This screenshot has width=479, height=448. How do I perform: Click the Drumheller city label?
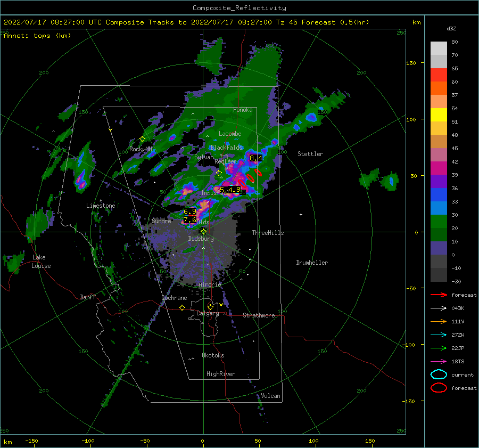pyautogui.click(x=312, y=263)
